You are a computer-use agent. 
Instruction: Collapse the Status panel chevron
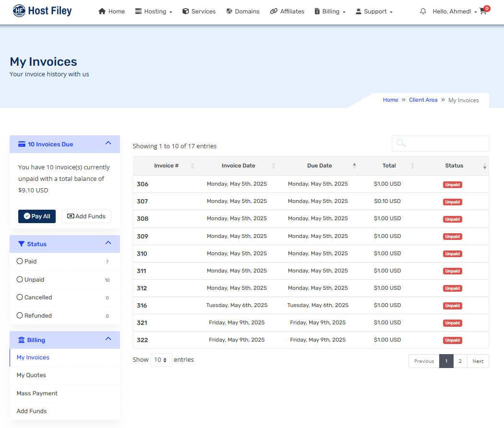click(x=108, y=243)
